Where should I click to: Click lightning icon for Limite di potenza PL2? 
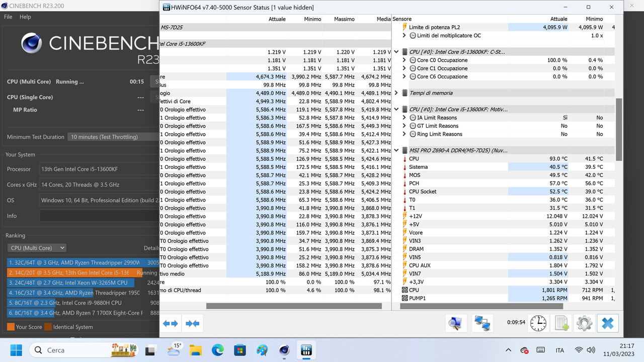(405, 27)
